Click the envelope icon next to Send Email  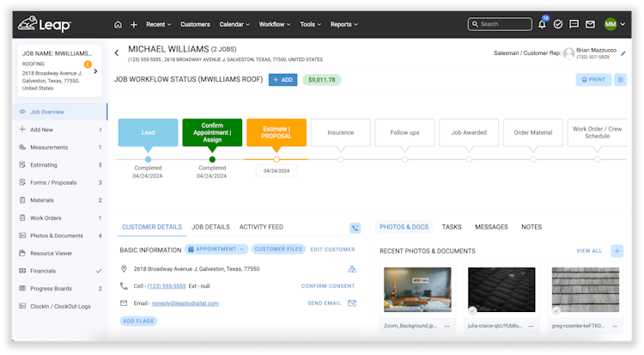352,303
